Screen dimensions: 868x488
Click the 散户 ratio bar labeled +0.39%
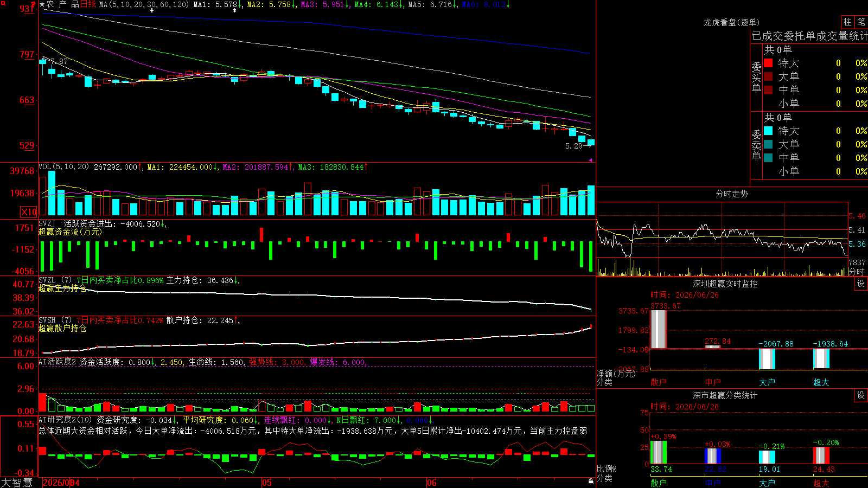(659, 452)
